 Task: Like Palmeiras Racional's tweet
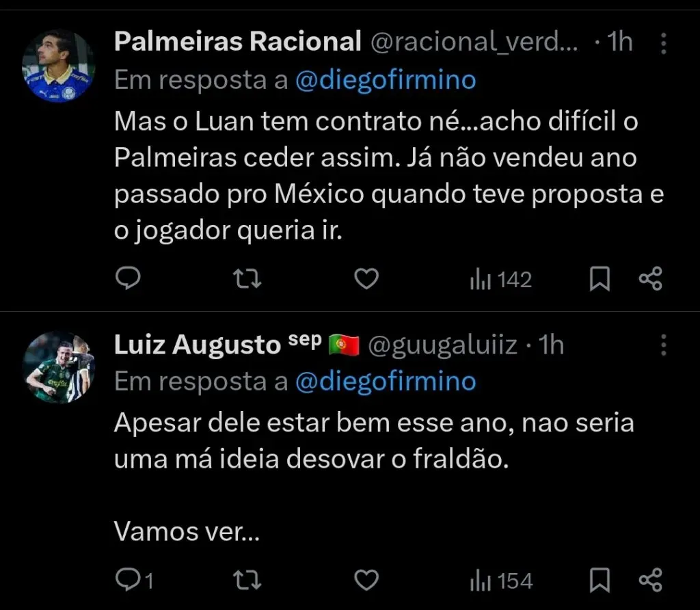[366, 278]
